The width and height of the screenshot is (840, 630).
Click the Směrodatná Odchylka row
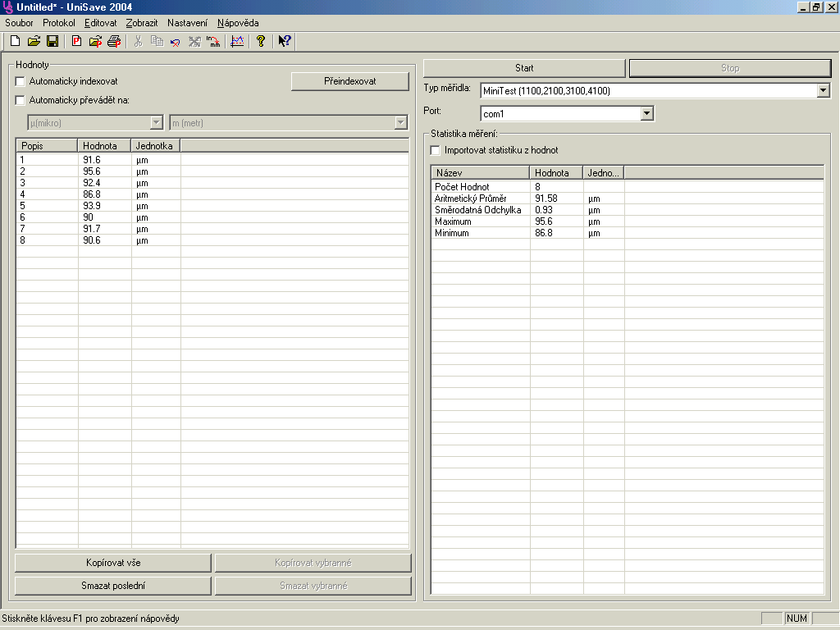(x=628, y=210)
